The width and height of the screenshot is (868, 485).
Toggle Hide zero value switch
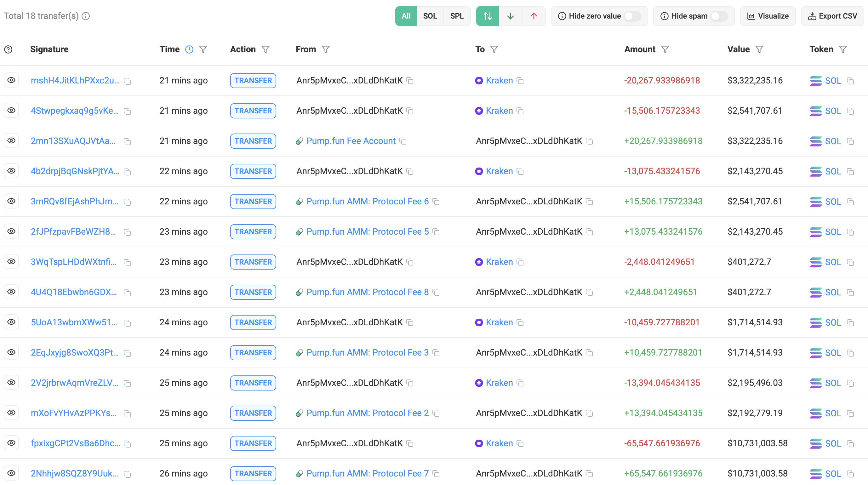pyautogui.click(x=632, y=16)
